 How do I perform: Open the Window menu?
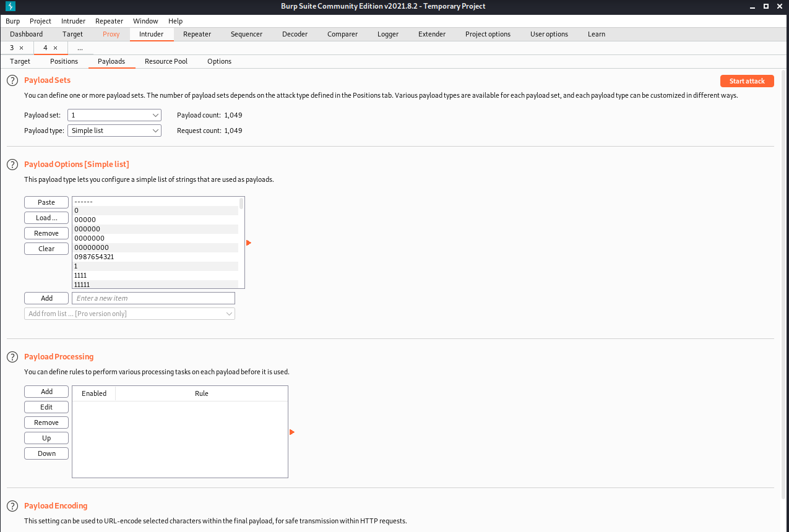(146, 21)
